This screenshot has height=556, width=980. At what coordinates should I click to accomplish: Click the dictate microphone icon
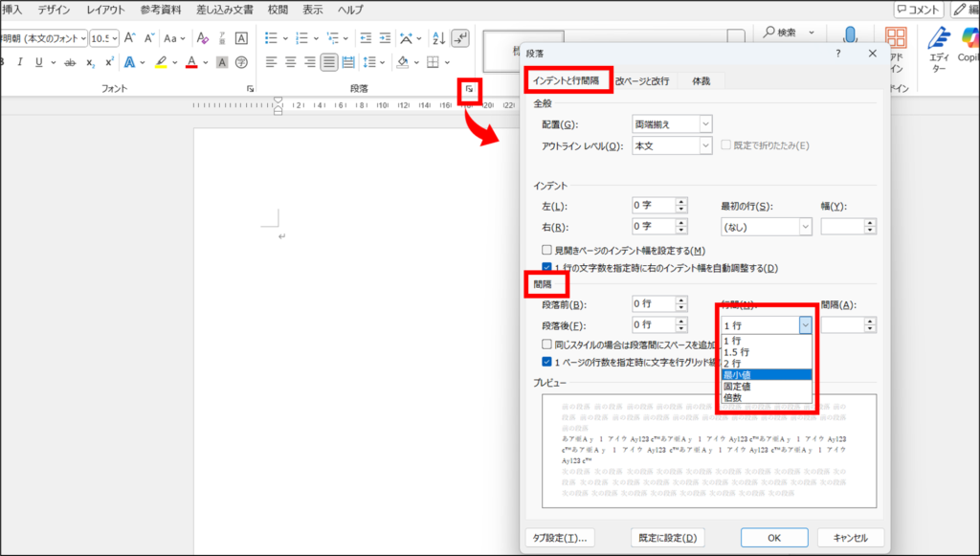click(x=849, y=38)
